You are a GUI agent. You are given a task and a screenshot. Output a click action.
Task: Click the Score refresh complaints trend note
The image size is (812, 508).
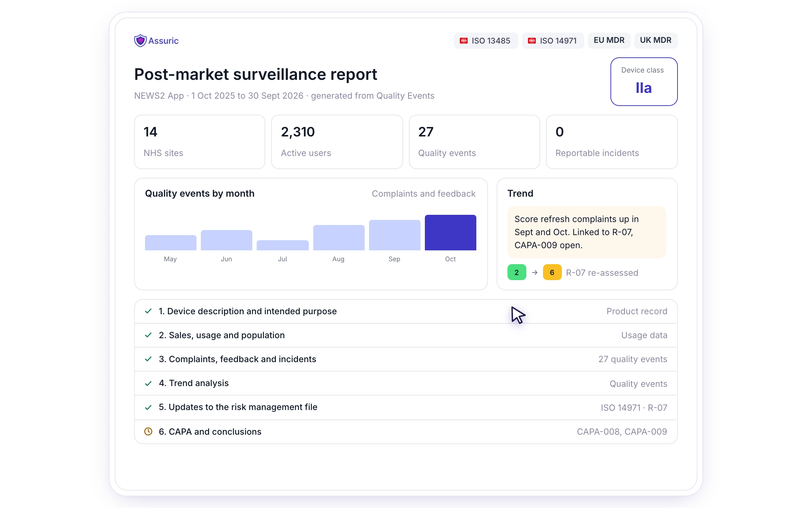[x=587, y=232]
